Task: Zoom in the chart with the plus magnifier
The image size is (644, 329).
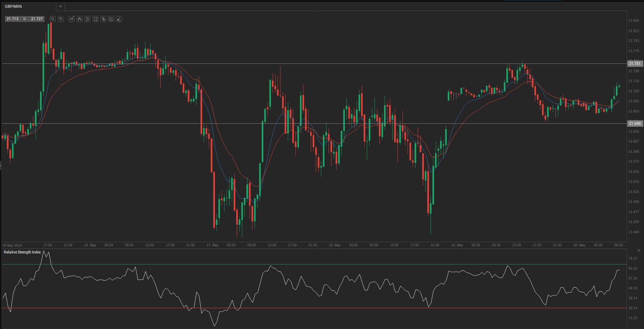Action: 61,19
